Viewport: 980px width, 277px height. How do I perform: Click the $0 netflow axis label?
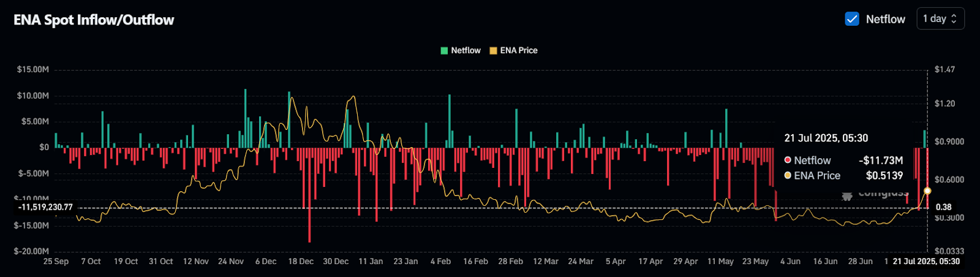44,147
